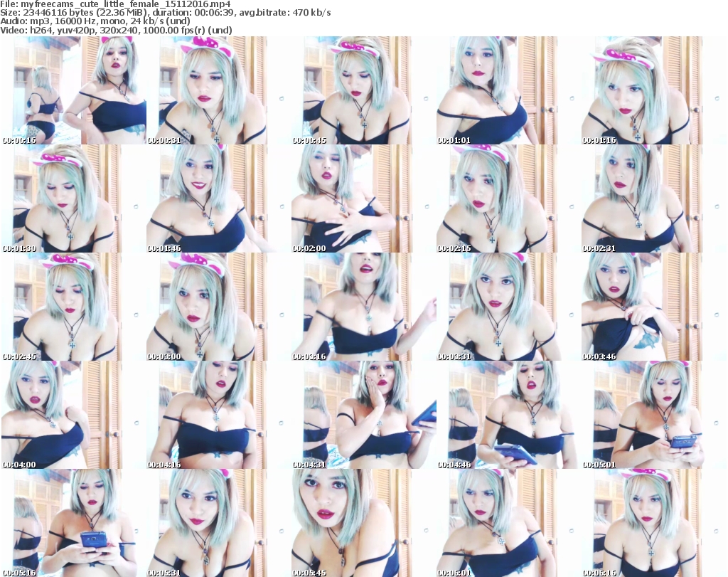Screen dimensions: 728x577
Task: Open the thumbnail stamped 00:03:16
Action: point(363,307)
